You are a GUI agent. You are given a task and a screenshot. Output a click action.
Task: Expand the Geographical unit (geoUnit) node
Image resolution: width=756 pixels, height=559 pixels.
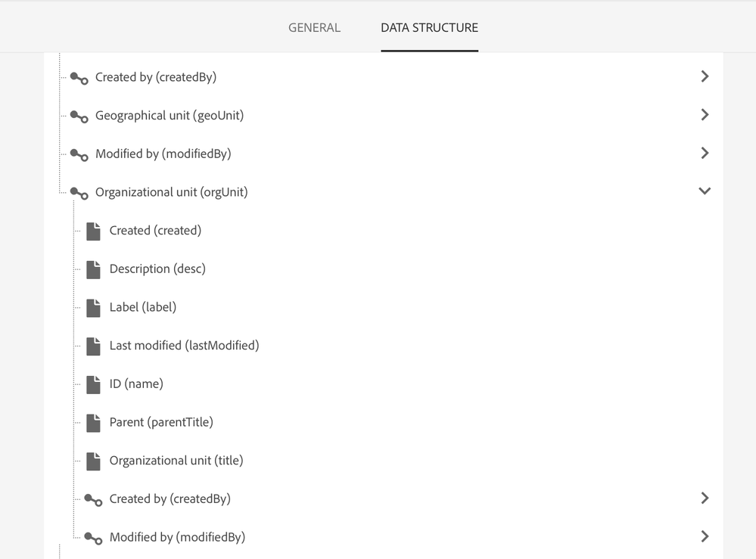click(705, 114)
